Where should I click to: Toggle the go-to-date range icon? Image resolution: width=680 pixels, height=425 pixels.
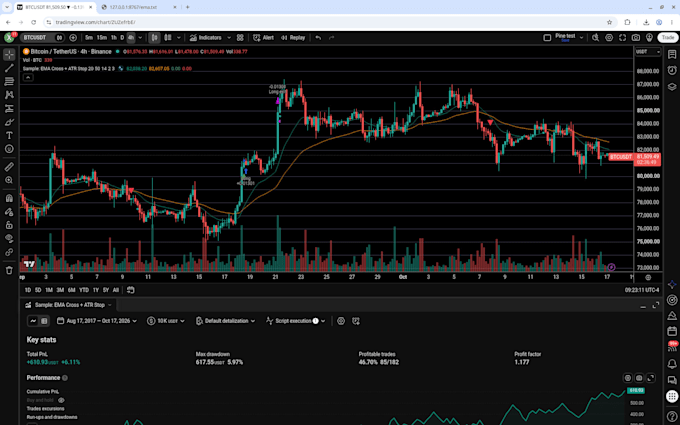pos(130,290)
